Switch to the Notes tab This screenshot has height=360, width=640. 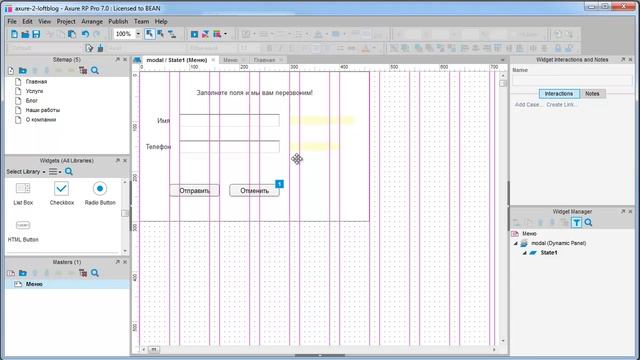[x=592, y=94]
